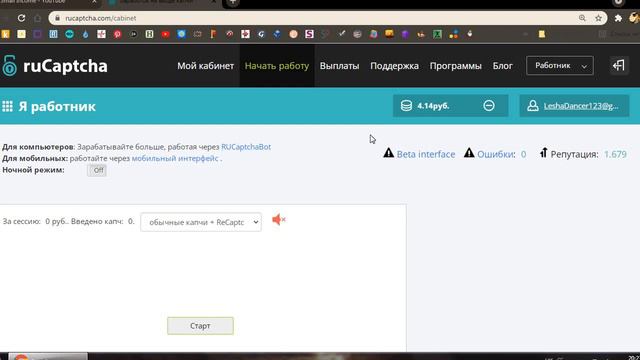Click the reputation value 1.679
Viewport: 640px width, 360px height.
click(x=615, y=154)
